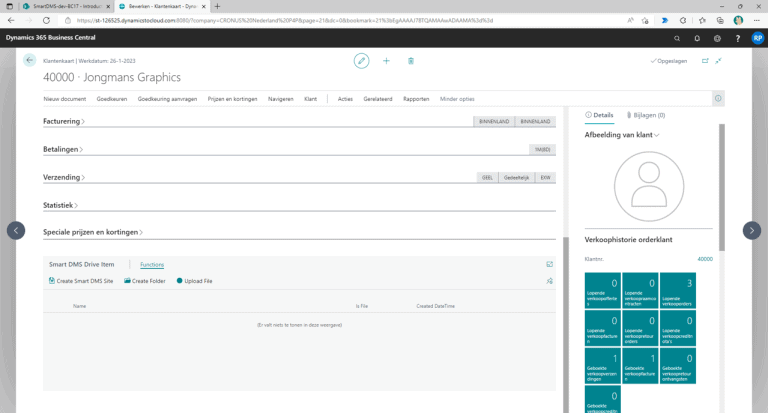Click Create Smart DMS Site
This screenshot has height=413, width=768.
pyautogui.click(x=81, y=281)
